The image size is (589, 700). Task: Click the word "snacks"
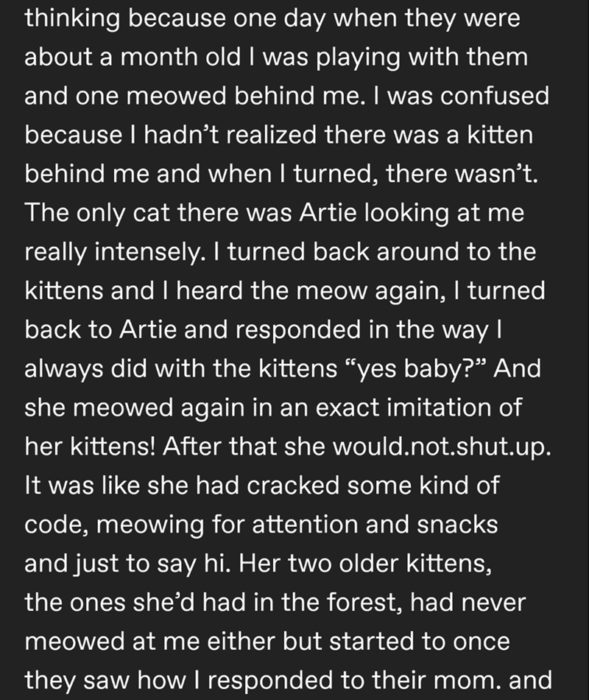(x=457, y=524)
